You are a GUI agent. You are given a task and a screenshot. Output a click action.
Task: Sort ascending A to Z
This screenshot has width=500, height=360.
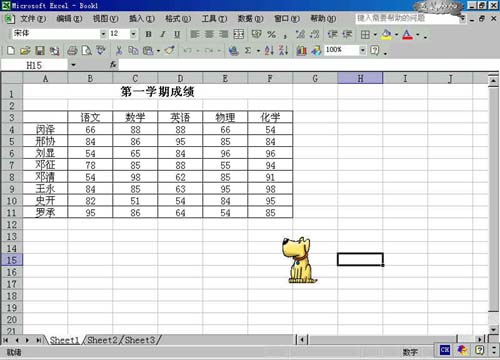click(x=269, y=50)
